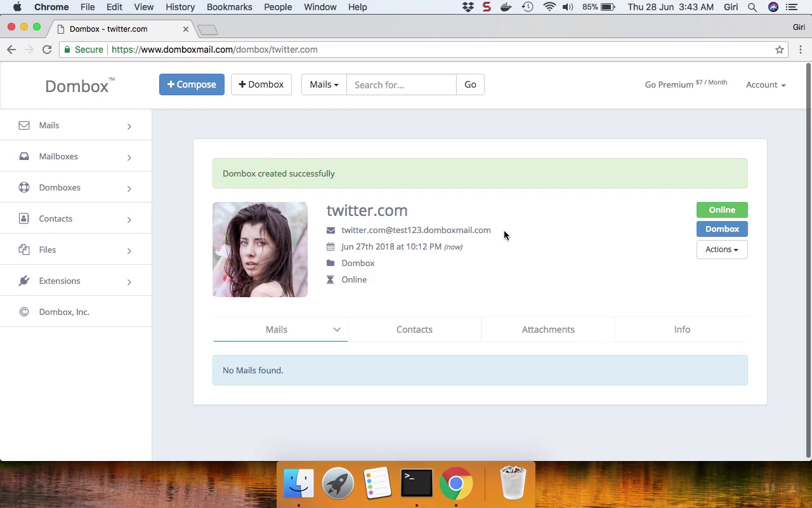The height and width of the screenshot is (508, 812).
Task: Expand the Files sidebar chevron
Action: pyautogui.click(x=129, y=251)
